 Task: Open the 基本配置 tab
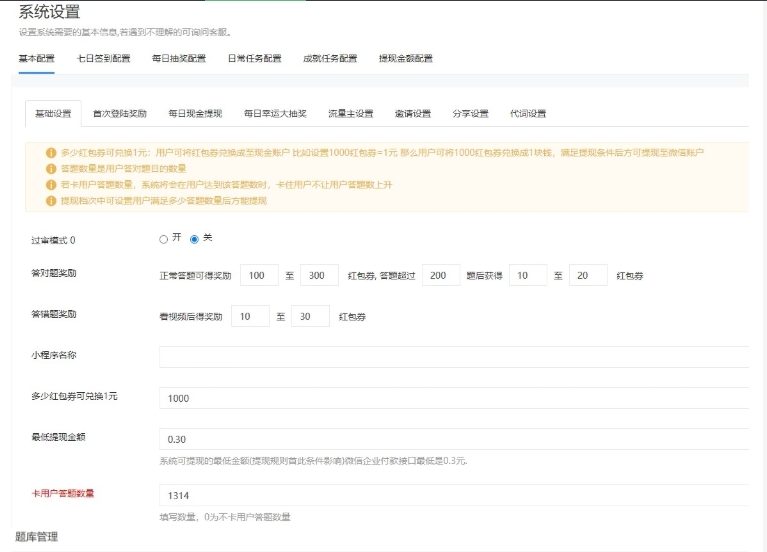click(x=37, y=59)
